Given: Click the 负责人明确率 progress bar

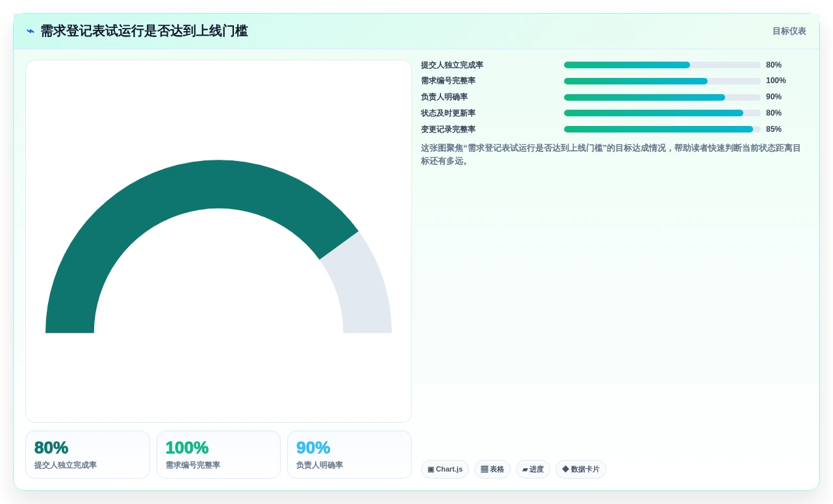Looking at the screenshot, I should [x=662, y=97].
